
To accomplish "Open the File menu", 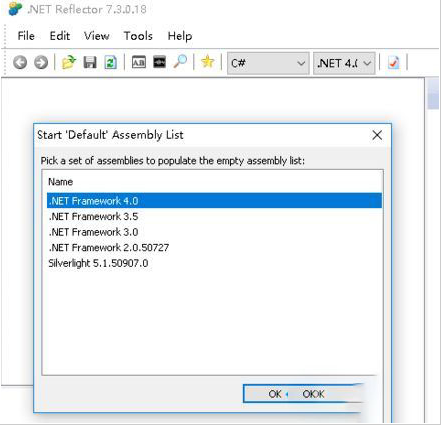I will [26, 36].
